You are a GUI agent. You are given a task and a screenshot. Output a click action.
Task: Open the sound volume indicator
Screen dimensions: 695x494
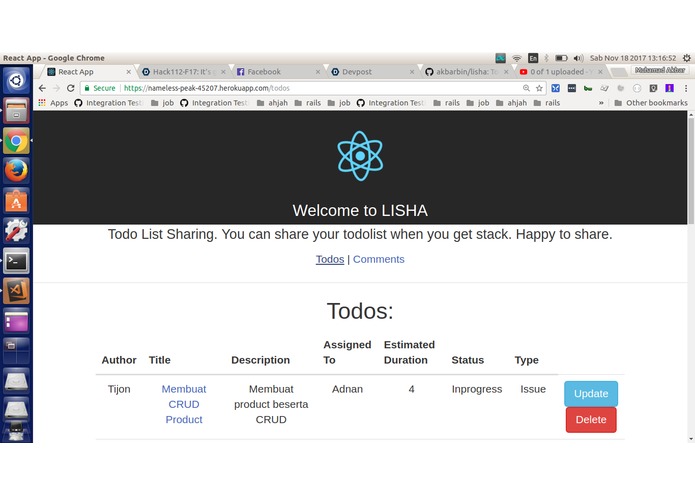pos(578,58)
